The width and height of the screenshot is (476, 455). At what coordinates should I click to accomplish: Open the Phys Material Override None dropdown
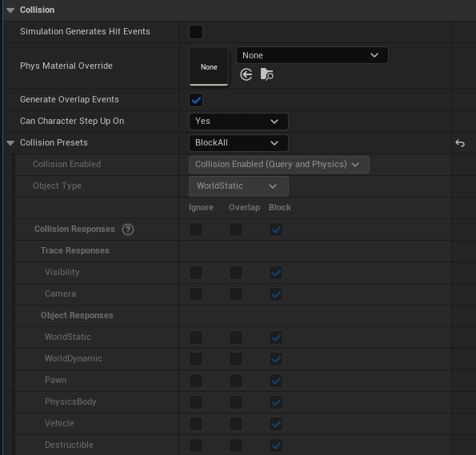coord(312,55)
